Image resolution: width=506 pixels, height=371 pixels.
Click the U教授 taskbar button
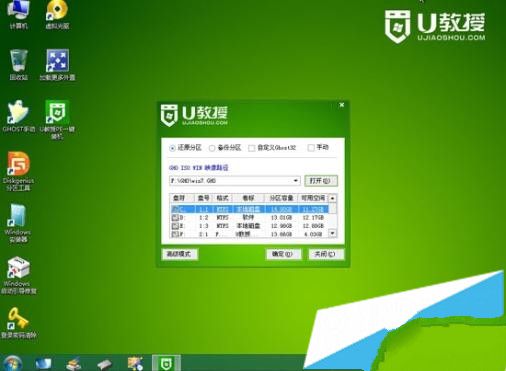click(x=166, y=363)
